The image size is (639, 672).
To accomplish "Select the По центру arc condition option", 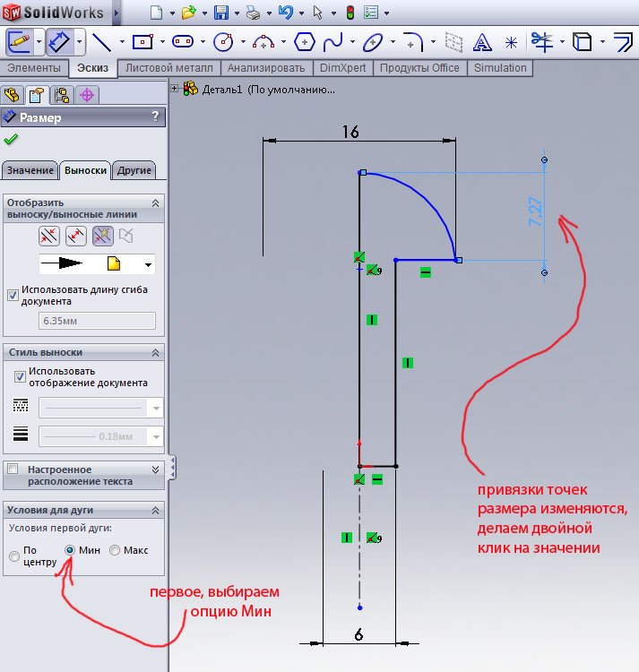I will [13, 556].
